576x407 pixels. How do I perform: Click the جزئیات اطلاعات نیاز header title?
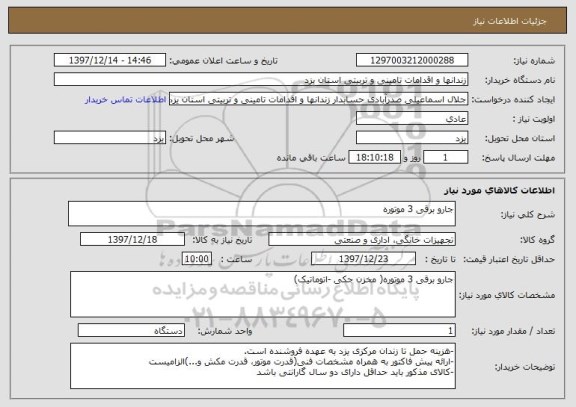(510, 21)
